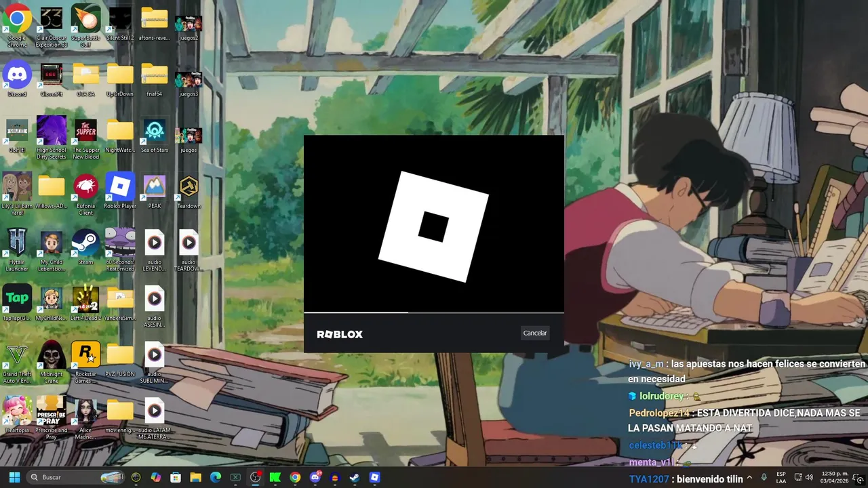Image resolution: width=868 pixels, height=488 pixels.
Task: Launch Left 4 Dead 2 shortcut
Action: point(85,304)
